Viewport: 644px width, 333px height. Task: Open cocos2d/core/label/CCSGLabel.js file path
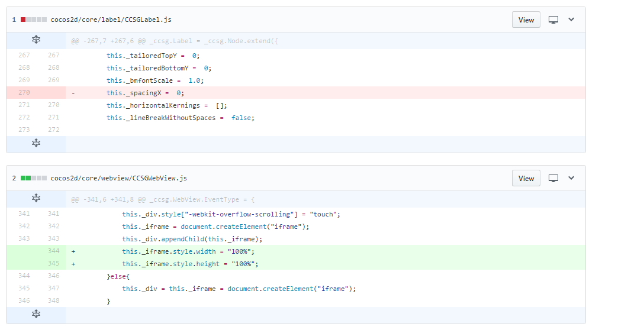111,20
